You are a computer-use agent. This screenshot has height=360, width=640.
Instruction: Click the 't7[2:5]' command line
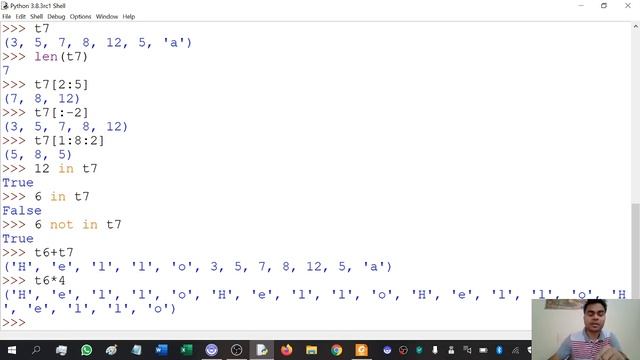pos(61,84)
